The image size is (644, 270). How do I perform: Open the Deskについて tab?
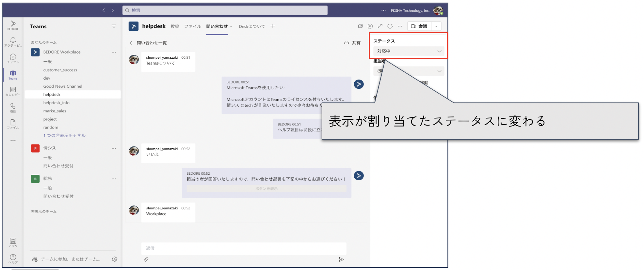[x=252, y=26]
